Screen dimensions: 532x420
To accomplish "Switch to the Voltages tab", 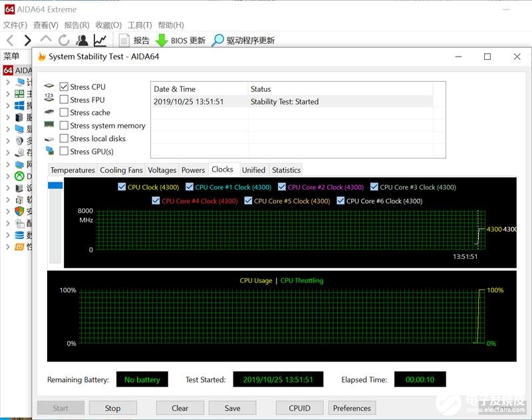I will tap(162, 170).
